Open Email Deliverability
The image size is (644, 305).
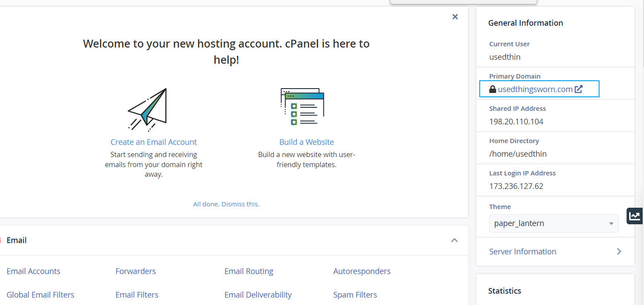pyautogui.click(x=258, y=295)
